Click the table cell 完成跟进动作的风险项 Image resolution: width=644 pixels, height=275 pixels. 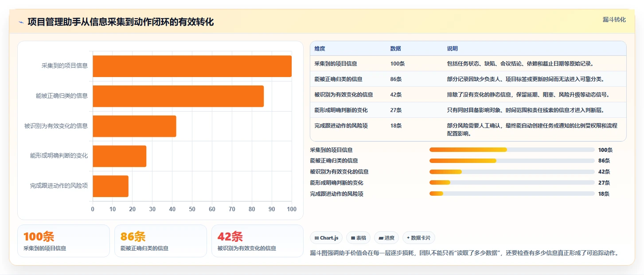(341, 126)
